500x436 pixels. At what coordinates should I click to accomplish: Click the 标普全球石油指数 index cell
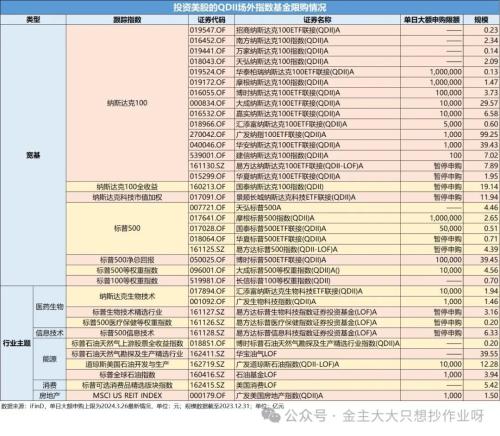coord(127,375)
